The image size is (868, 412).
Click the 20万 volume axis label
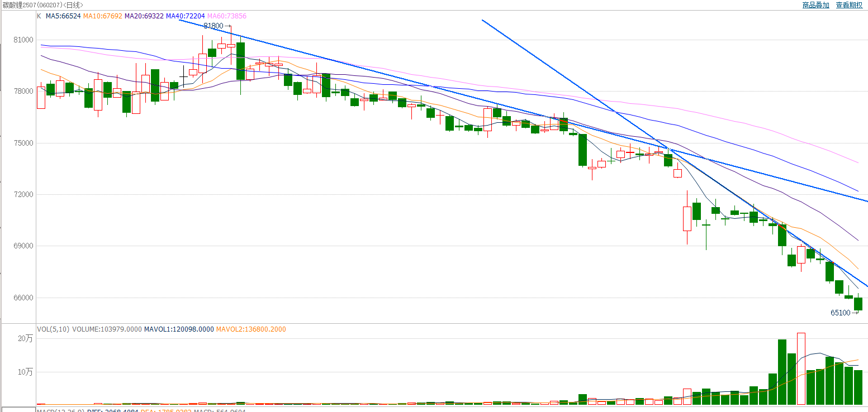[x=26, y=339]
